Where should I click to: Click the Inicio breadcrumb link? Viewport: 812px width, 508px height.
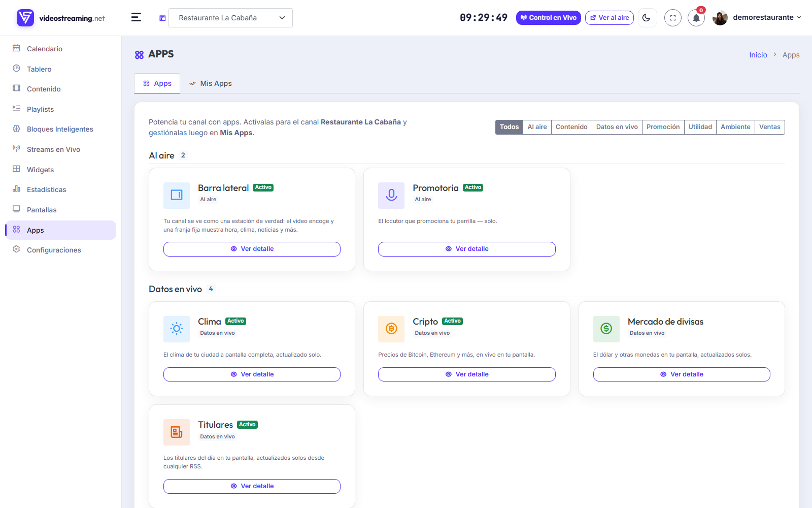tap(758, 55)
